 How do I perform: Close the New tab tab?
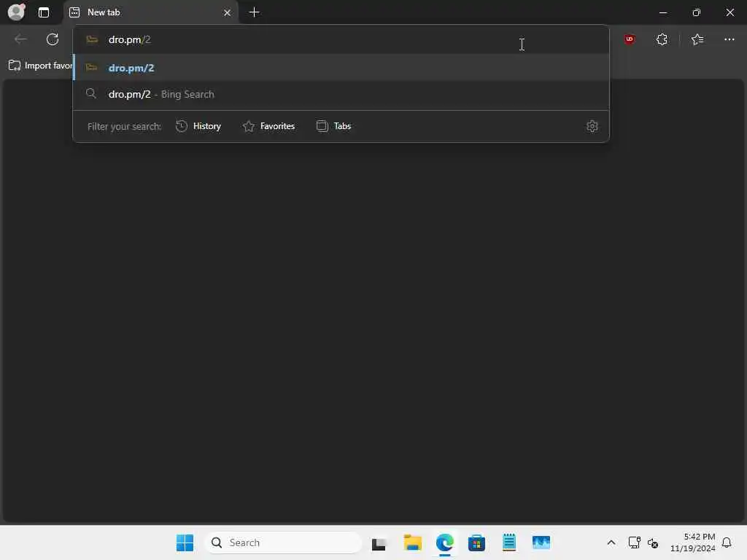coord(228,13)
